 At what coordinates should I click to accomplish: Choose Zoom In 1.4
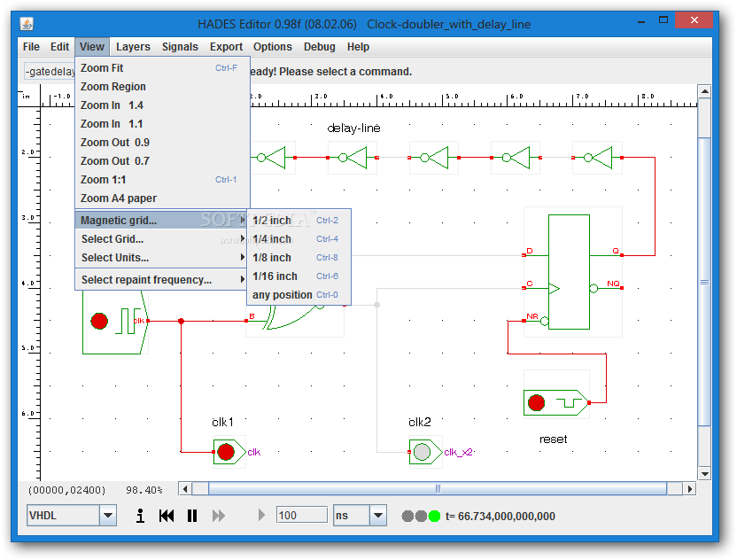pyautogui.click(x=162, y=105)
